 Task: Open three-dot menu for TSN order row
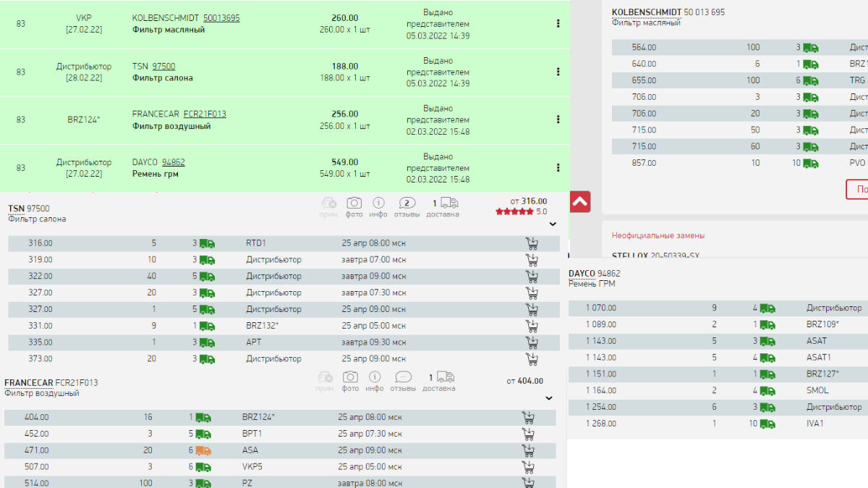click(558, 72)
